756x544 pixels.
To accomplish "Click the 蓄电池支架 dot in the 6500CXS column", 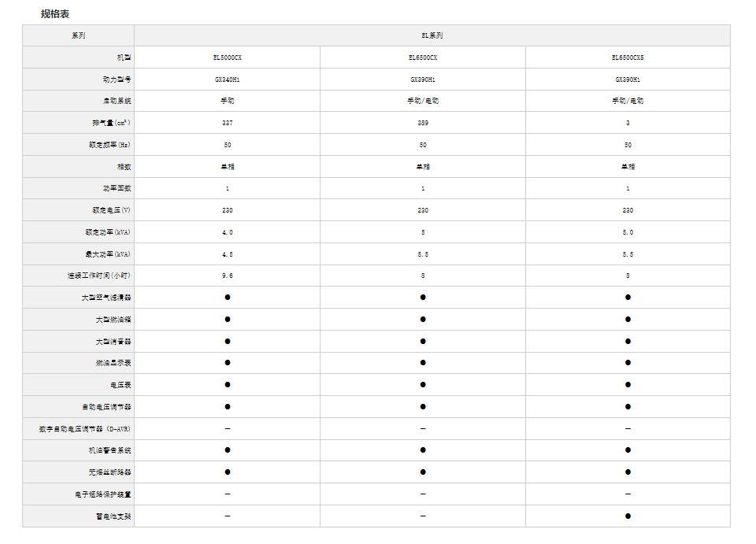I will tap(628, 516).
